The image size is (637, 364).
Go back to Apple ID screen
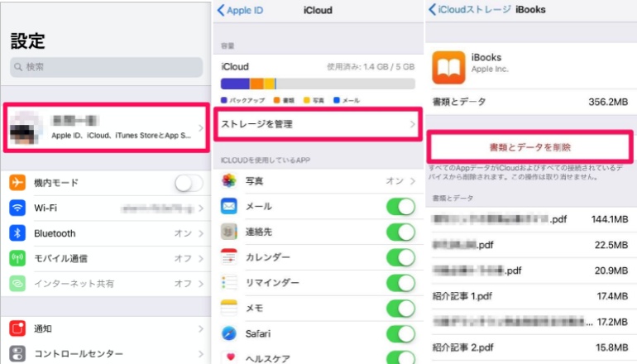point(240,10)
